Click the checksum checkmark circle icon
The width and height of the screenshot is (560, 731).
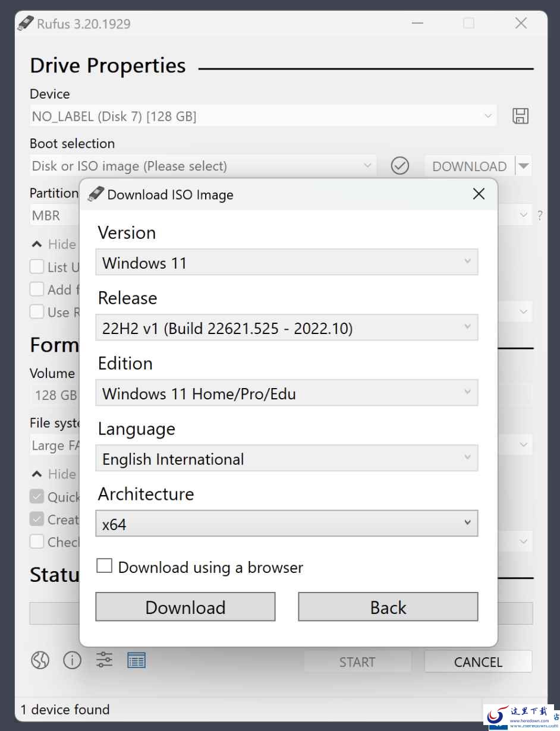(400, 166)
